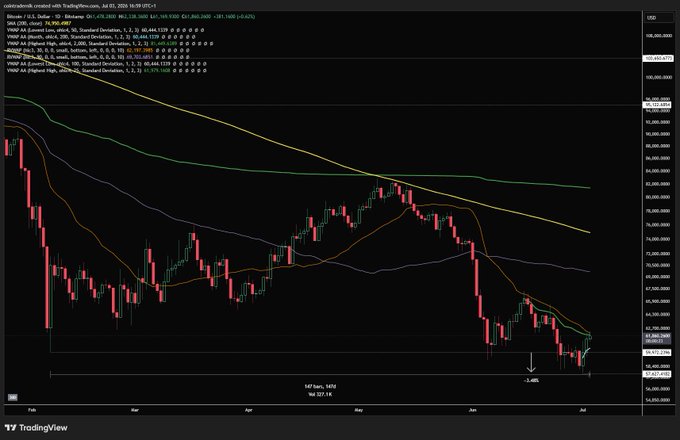
Task: Click the creator attribution text at top
Action: [x=80, y=6]
